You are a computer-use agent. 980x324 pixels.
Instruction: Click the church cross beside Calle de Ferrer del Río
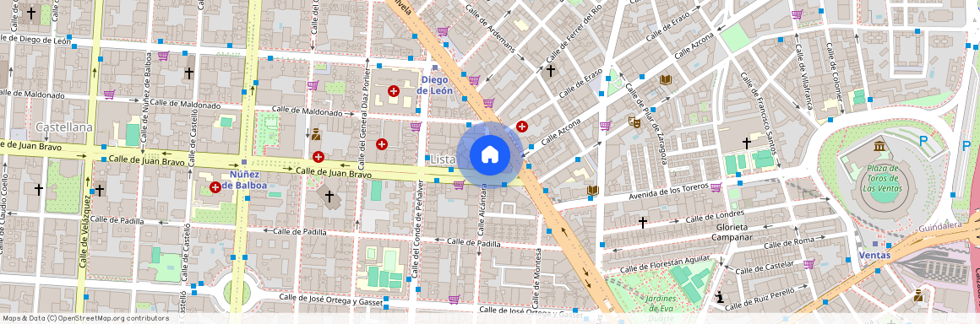550,71
